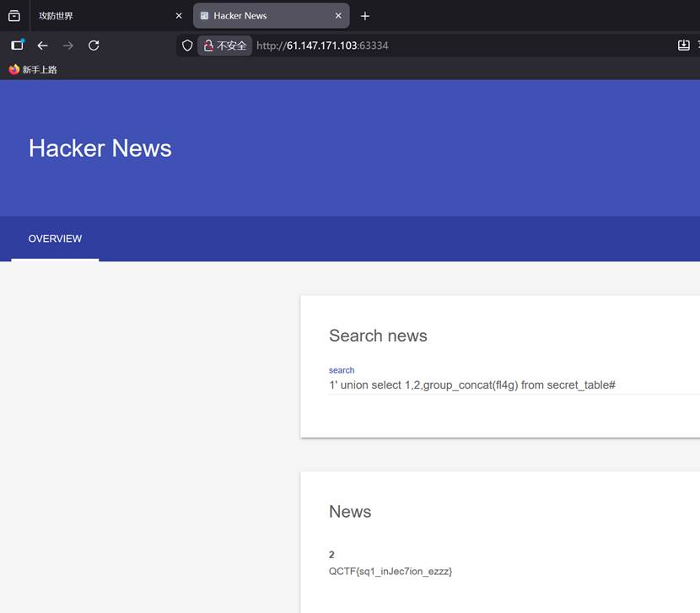Click the news result title 2

[x=331, y=555]
